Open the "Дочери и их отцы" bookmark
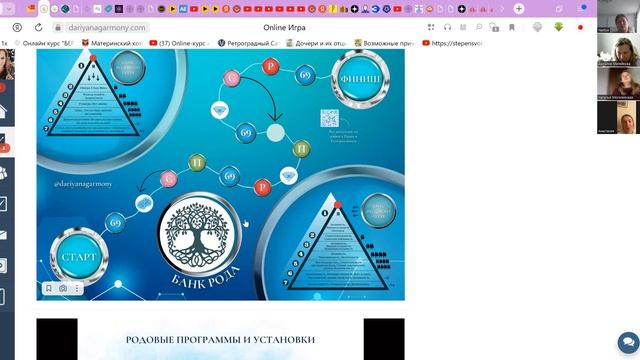The width and height of the screenshot is (640, 360). [x=316, y=43]
